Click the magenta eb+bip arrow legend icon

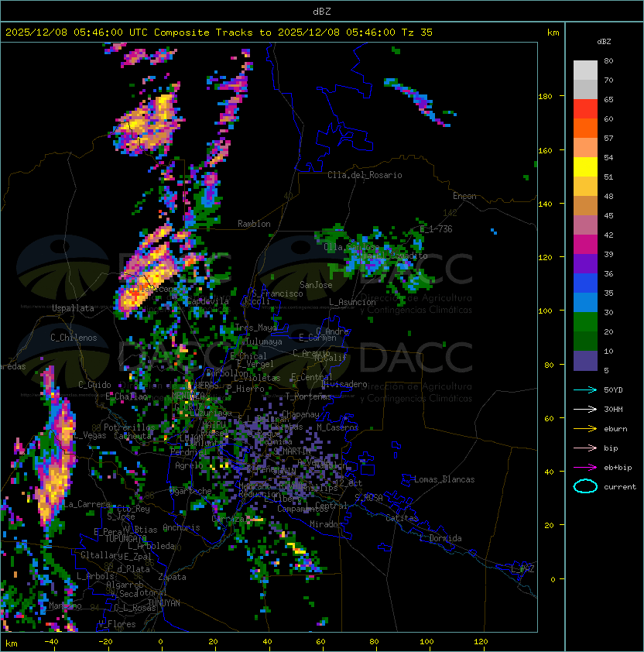pos(585,468)
